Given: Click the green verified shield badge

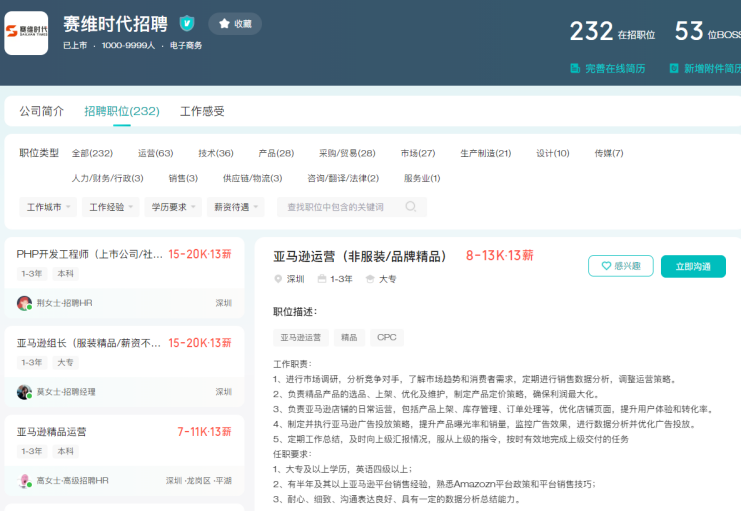Looking at the screenshot, I should click(x=187, y=23).
